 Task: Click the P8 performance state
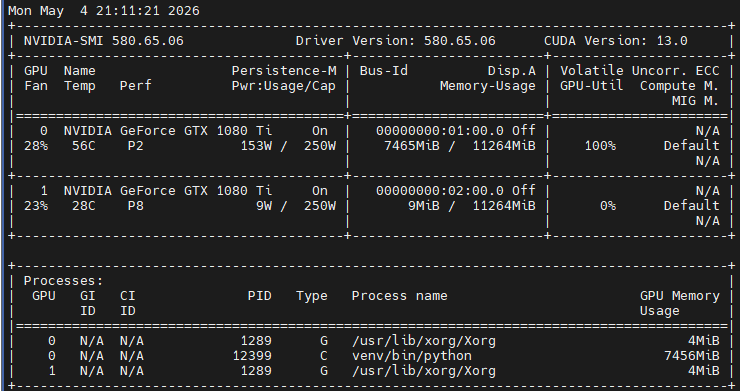coord(135,206)
